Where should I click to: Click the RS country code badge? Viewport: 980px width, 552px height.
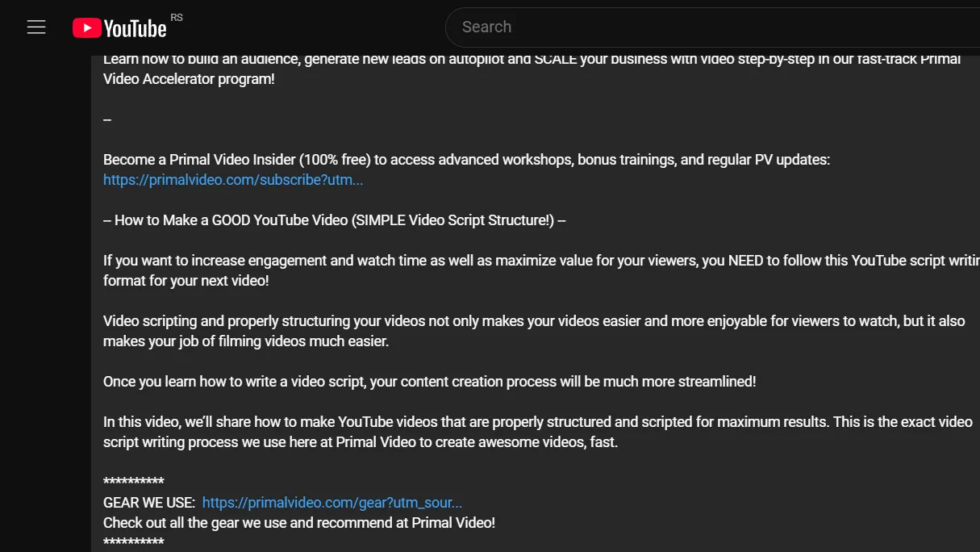(177, 18)
